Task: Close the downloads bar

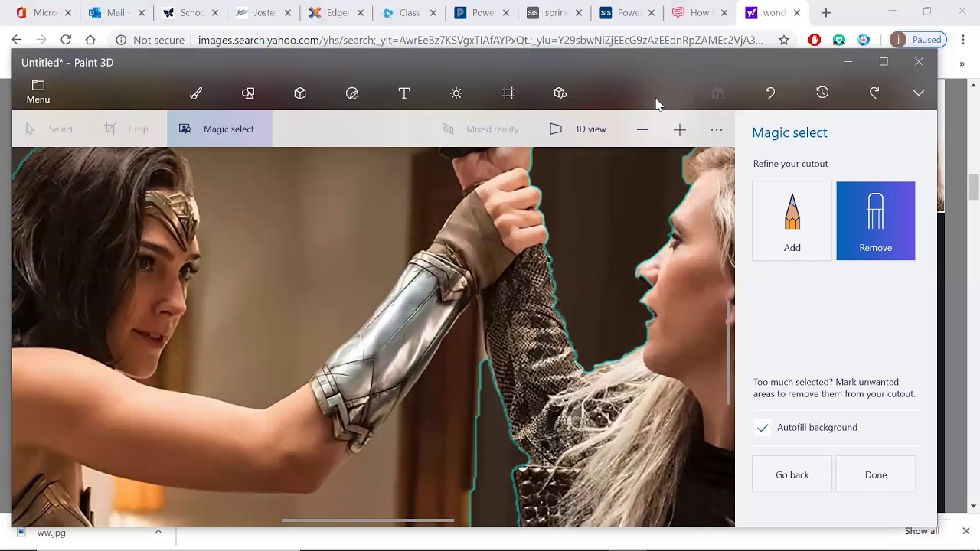Action: [x=965, y=531]
